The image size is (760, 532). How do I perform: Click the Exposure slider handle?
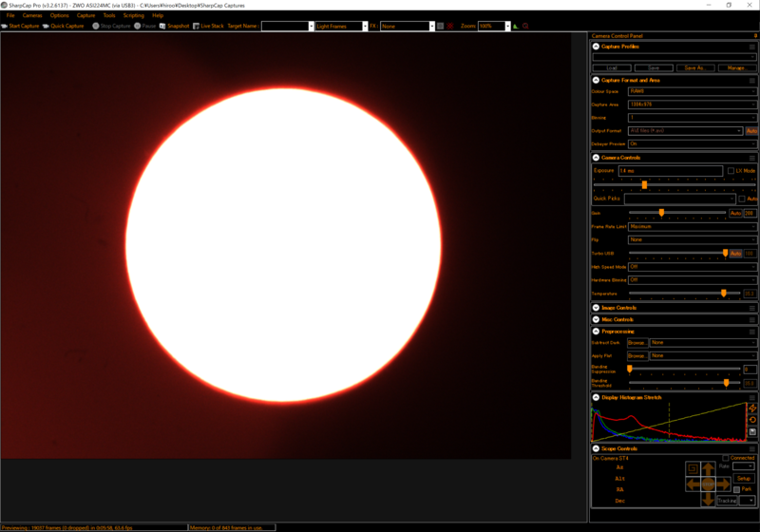pos(644,184)
